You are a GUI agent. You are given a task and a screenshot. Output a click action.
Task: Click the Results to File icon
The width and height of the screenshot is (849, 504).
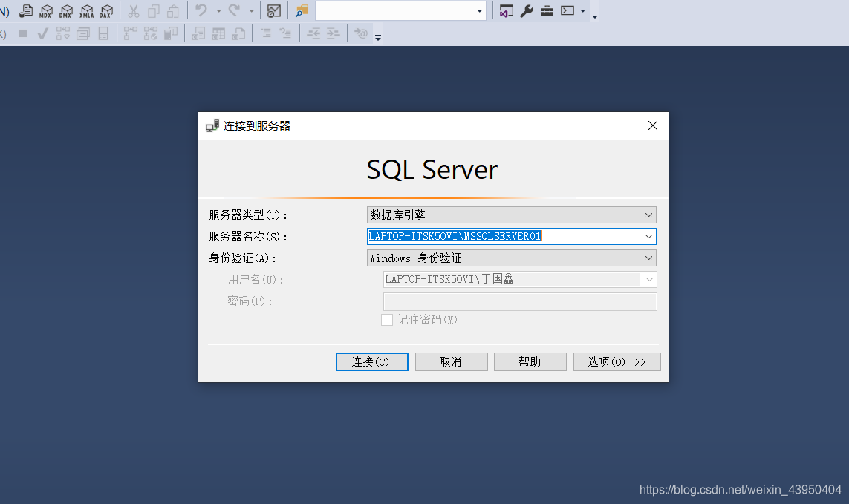pyautogui.click(x=238, y=33)
